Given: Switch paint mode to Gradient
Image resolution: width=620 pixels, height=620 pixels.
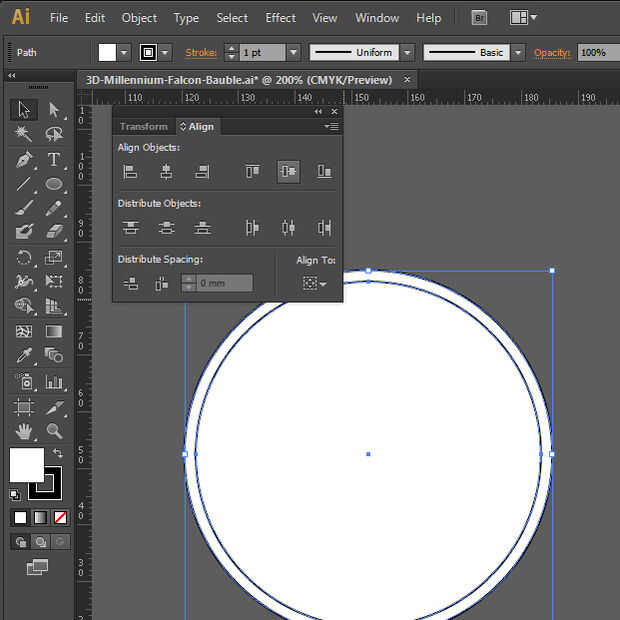Looking at the screenshot, I should pos(40,517).
